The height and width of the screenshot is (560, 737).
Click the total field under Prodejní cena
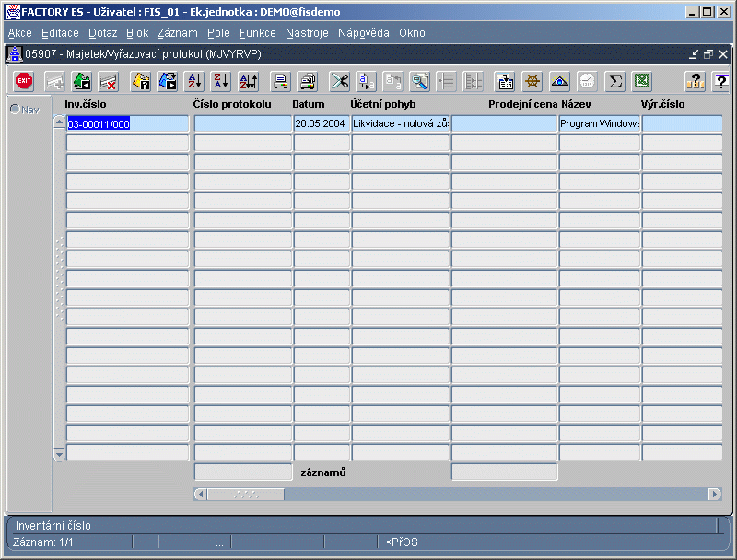tap(504, 472)
